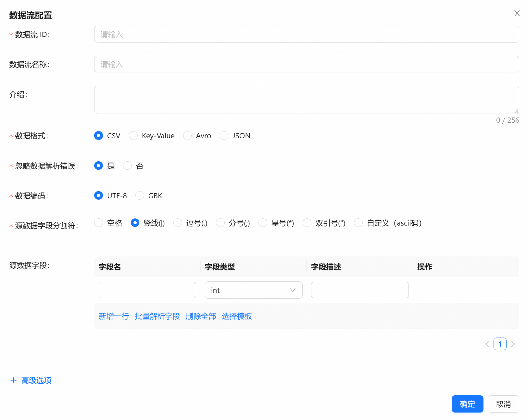
Task: Expand 高级选项 advanced options section
Action: (x=31, y=380)
